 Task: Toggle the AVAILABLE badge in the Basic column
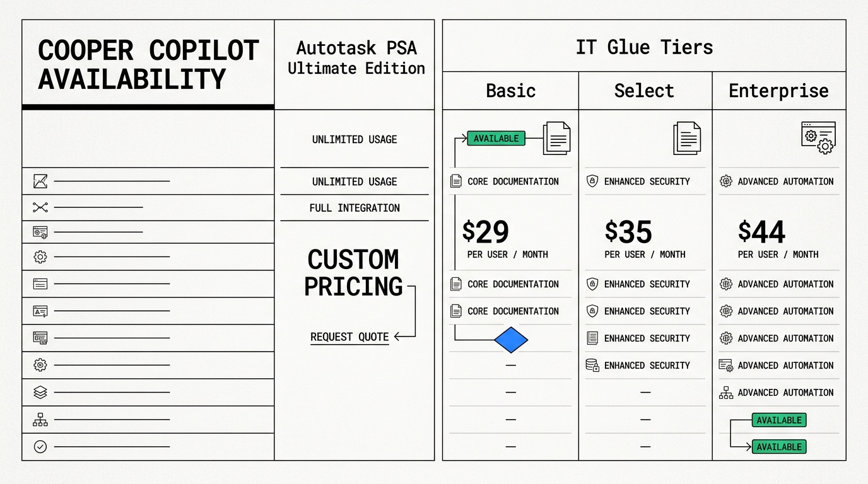point(496,138)
